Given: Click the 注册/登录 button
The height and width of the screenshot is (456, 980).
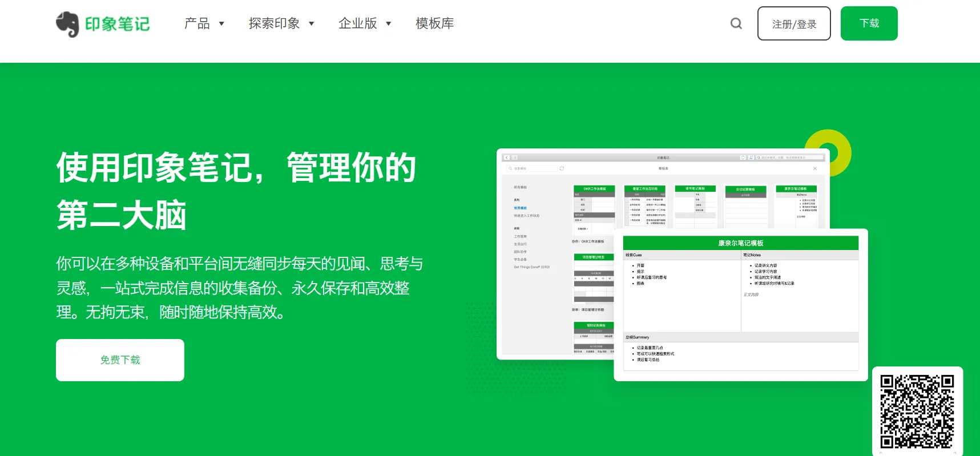Looking at the screenshot, I should click(794, 23).
